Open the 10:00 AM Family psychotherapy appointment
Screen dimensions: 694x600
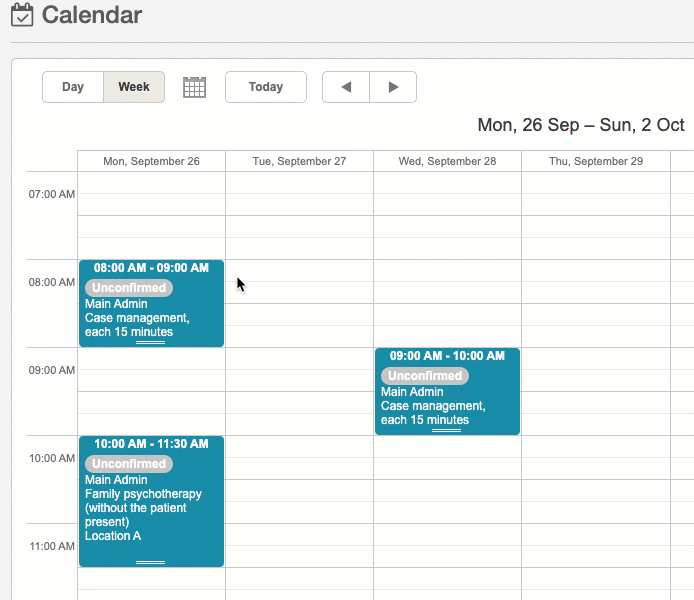pos(151,508)
